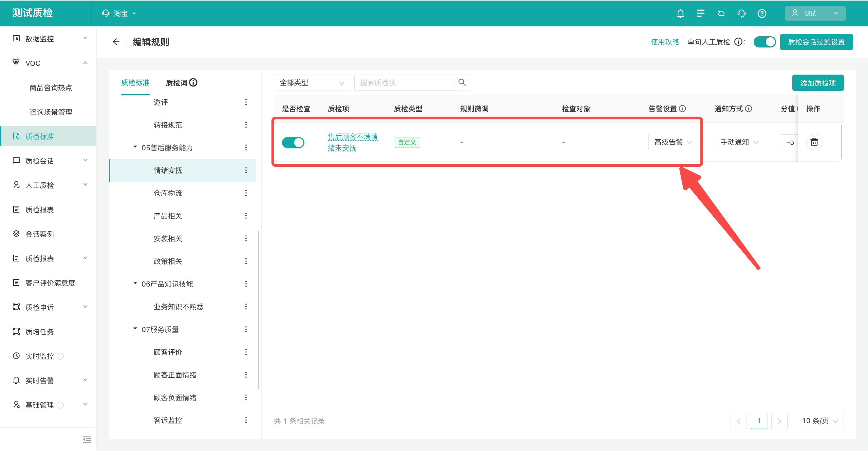Select 质检标准 in sidebar
Viewport: 868px width, 451px height.
click(48, 136)
